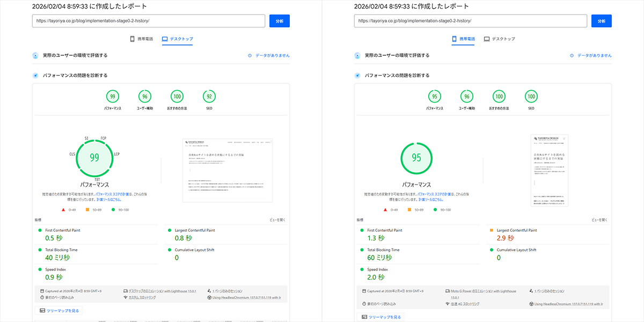644x322 pixels.
Task: Click the globe icon next to Using HeadlessChromium
Action: point(209,297)
